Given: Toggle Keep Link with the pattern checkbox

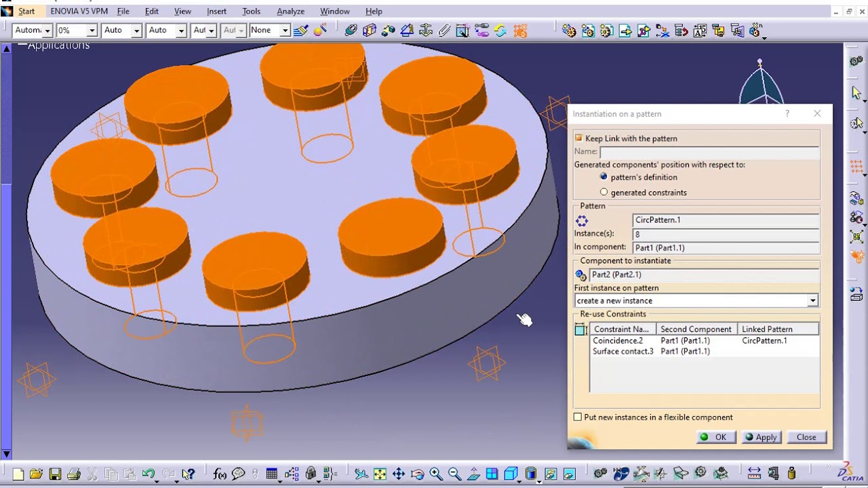Looking at the screenshot, I should pyautogui.click(x=578, y=138).
